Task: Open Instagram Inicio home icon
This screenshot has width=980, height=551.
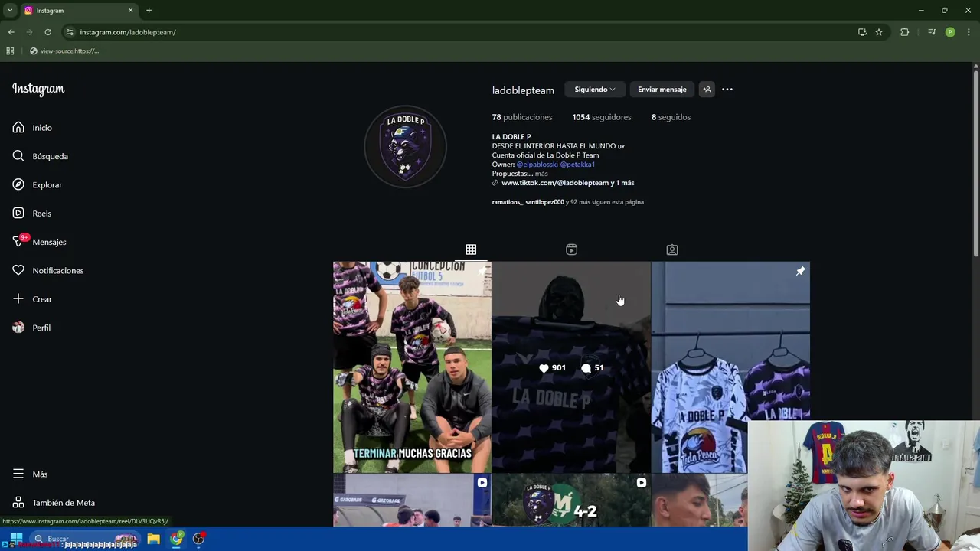Action: pyautogui.click(x=18, y=128)
